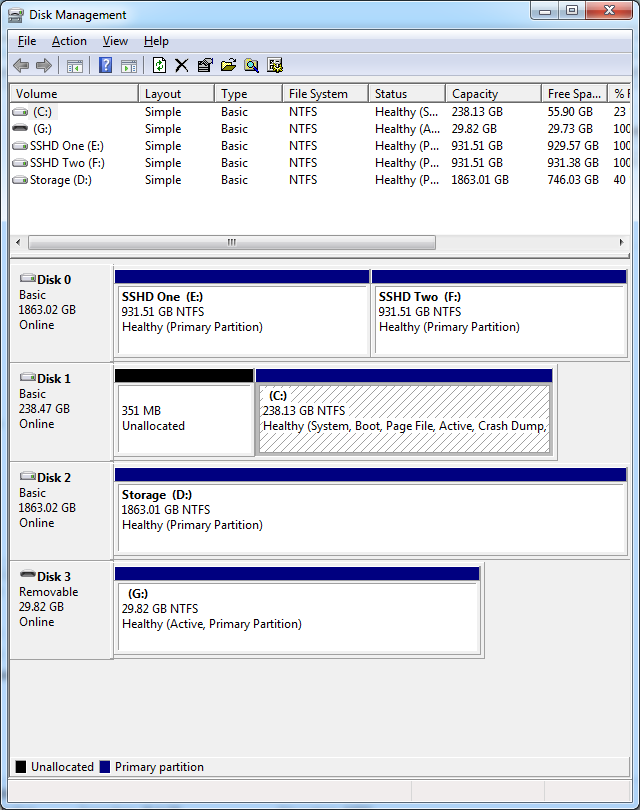The width and height of the screenshot is (640, 810).
Task: Sort by the File System column header
Action: [326, 94]
